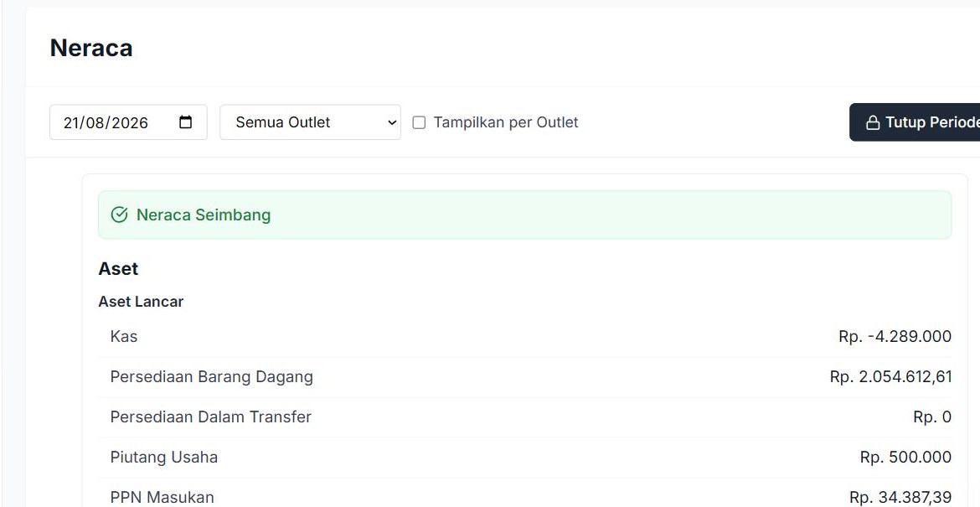
Task: Click the Neraca page heading
Action: click(91, 48)
